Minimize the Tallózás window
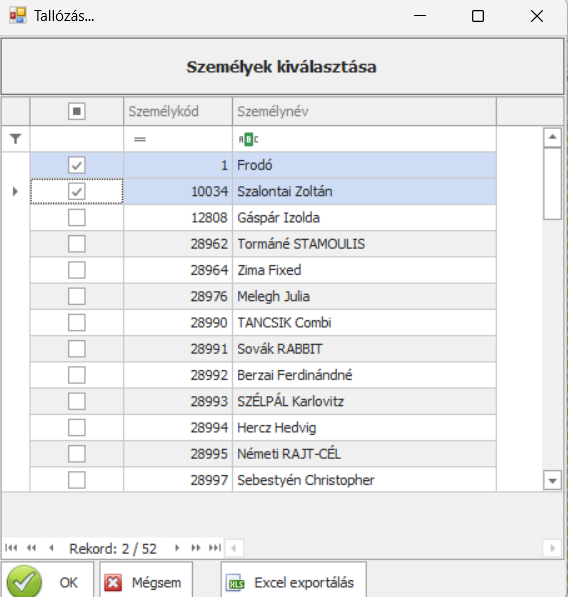This screenshot has height=597, width=568. (x=420, y=16)
